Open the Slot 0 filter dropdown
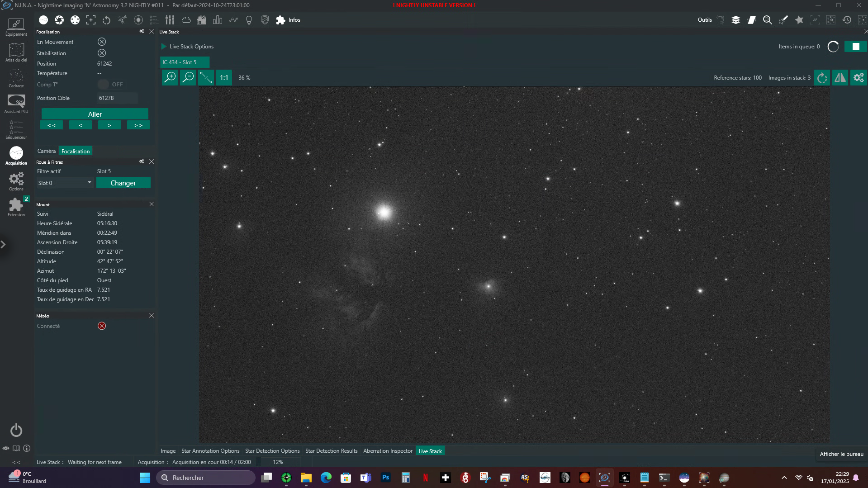The height and width of the screenshot is (488, 868). 65,183
